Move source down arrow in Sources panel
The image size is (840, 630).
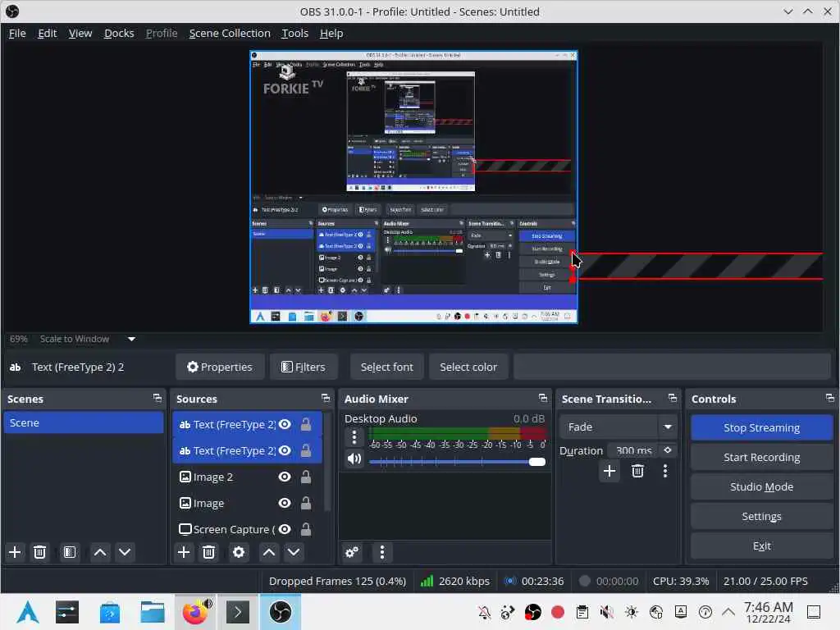(294, 552)
